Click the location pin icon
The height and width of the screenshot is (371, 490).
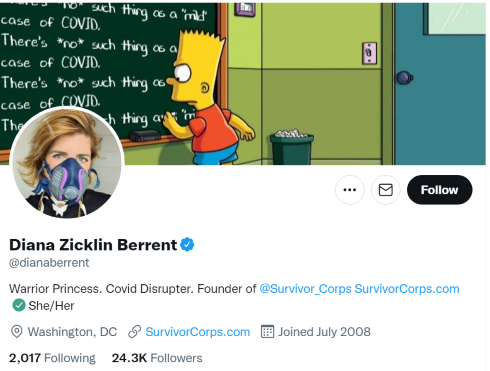17,332
